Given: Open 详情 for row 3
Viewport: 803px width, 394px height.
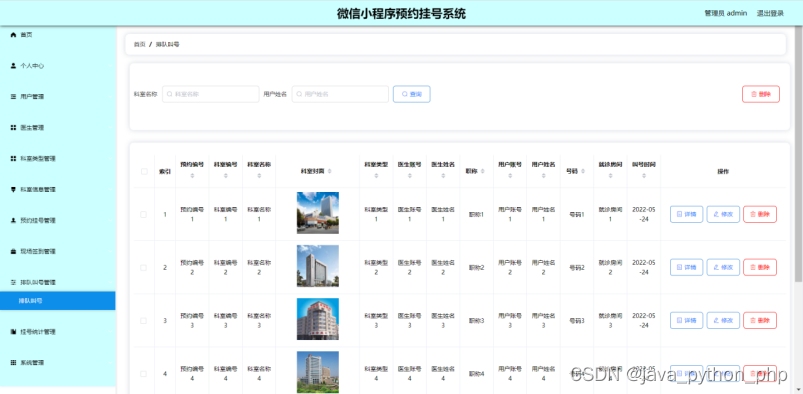Looking at the screenshot, I should pyautogui.click(x=686, y=321).
